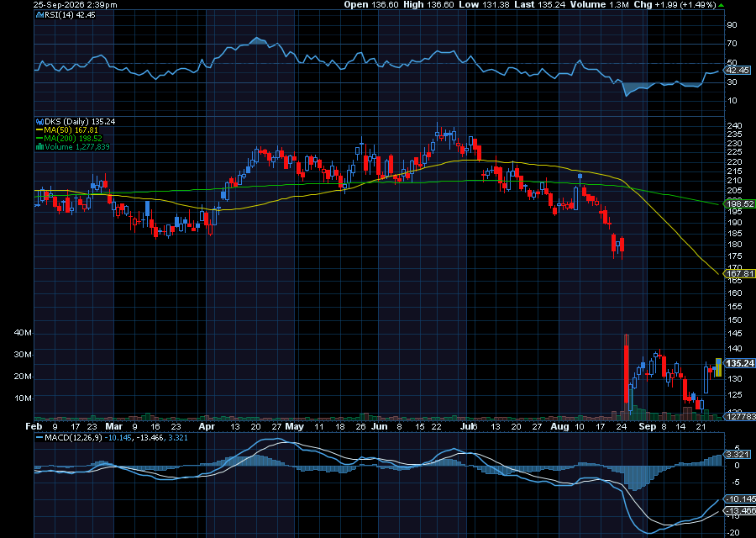Click the yellow MA(50) line marker in legend
The width and height of the screenshot is (756, 538).
coord(40,130)
